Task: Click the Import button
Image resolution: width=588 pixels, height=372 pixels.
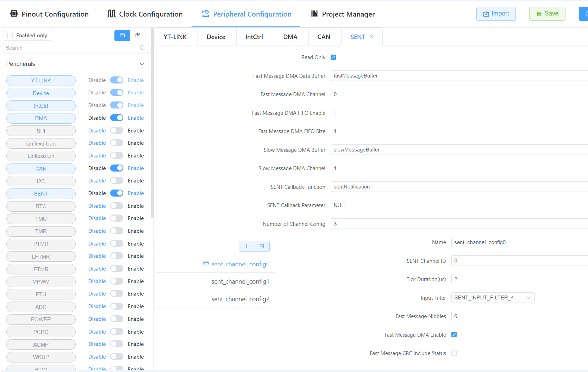Action: coord(496,14)
